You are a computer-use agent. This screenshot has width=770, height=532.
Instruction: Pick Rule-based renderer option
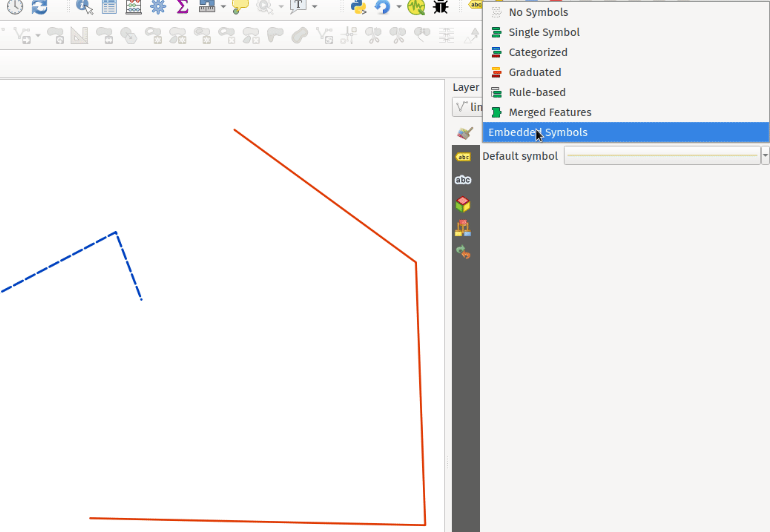click(536, 92)
